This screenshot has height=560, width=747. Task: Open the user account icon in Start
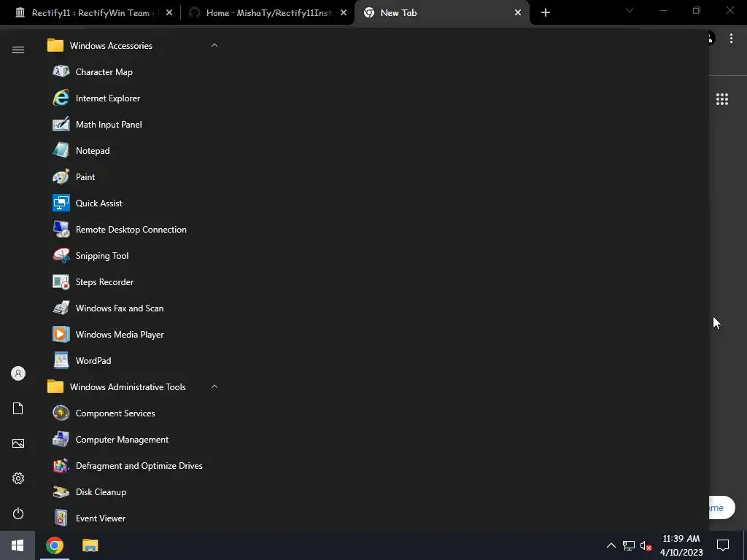pyautogui.click(x=18, y=373)
